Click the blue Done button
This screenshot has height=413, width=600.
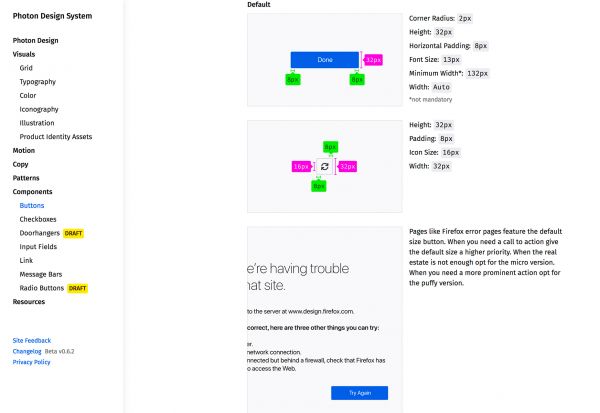(324, 60)
